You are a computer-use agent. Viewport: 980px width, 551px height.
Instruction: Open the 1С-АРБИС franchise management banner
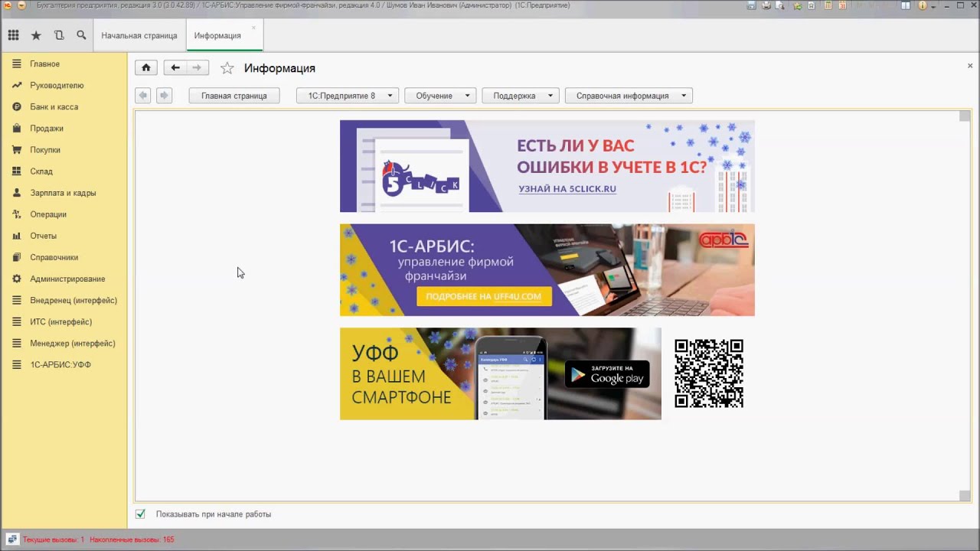(547, 270)
